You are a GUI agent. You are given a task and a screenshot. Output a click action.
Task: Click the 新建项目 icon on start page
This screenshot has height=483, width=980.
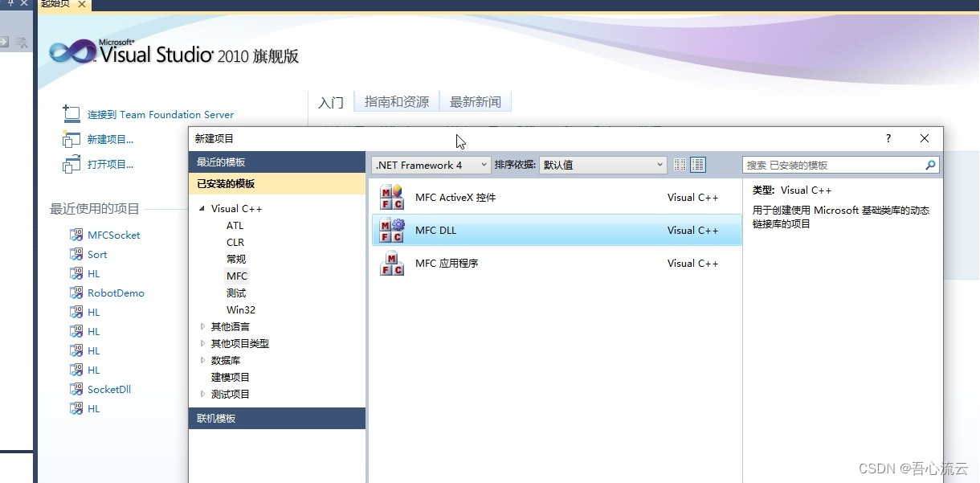[x=71, y=139]
